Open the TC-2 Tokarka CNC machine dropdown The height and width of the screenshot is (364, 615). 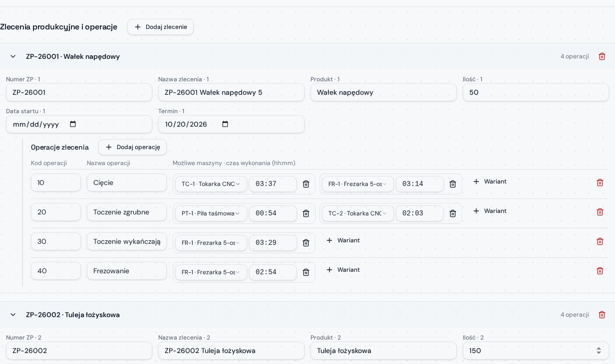point(358,213)
